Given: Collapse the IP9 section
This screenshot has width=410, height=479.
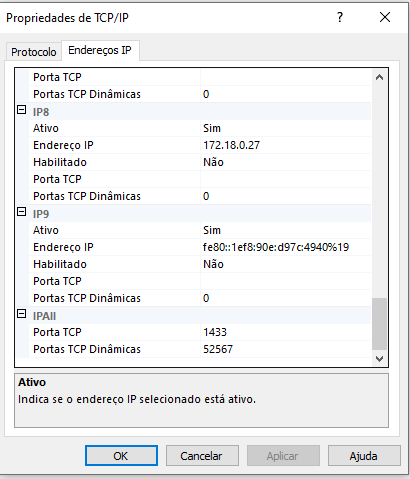Looking at the screenshot, I should click(22, 212).
